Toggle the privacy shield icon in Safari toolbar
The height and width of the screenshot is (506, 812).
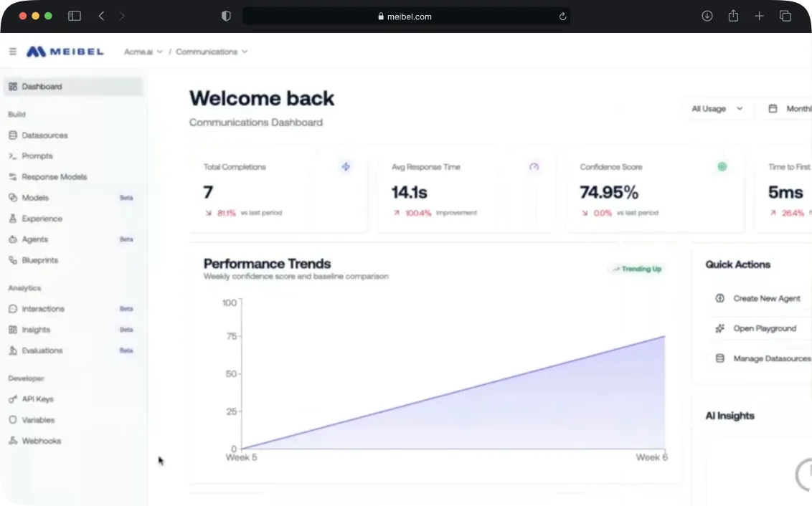click(225, 15)
